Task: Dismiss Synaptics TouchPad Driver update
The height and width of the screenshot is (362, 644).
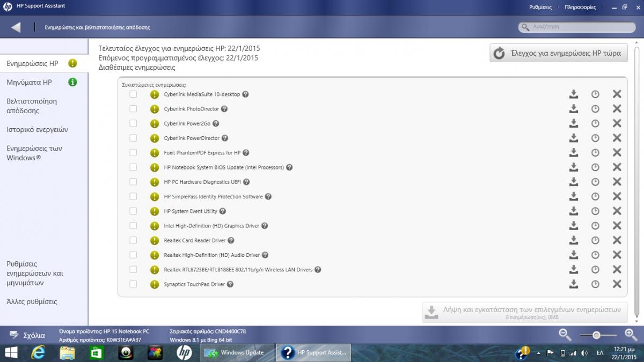Action: [x=617, y=284]
